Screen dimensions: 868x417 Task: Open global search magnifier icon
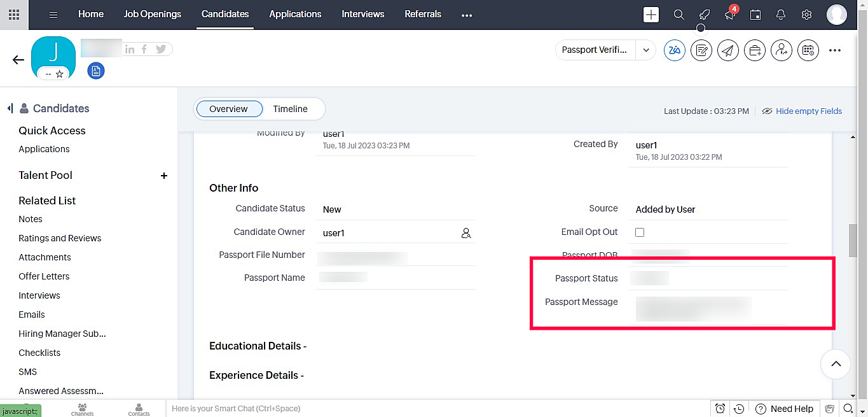(679, 15)
